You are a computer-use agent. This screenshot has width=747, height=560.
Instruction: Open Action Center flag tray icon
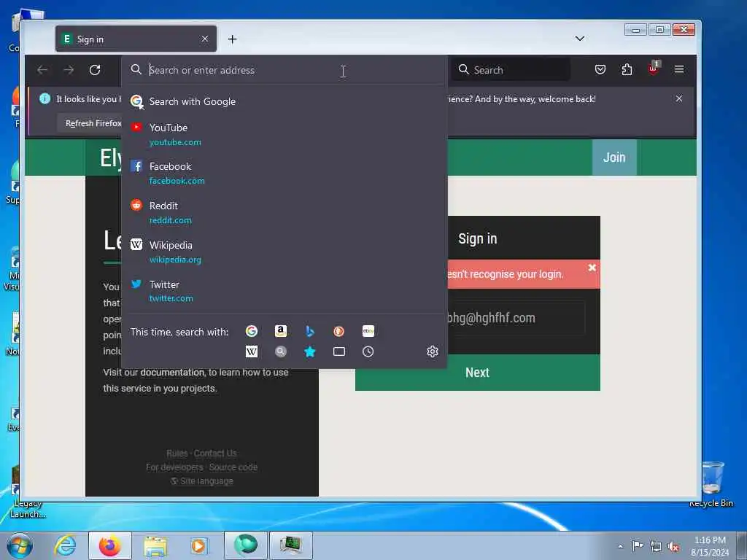(638, 545)
